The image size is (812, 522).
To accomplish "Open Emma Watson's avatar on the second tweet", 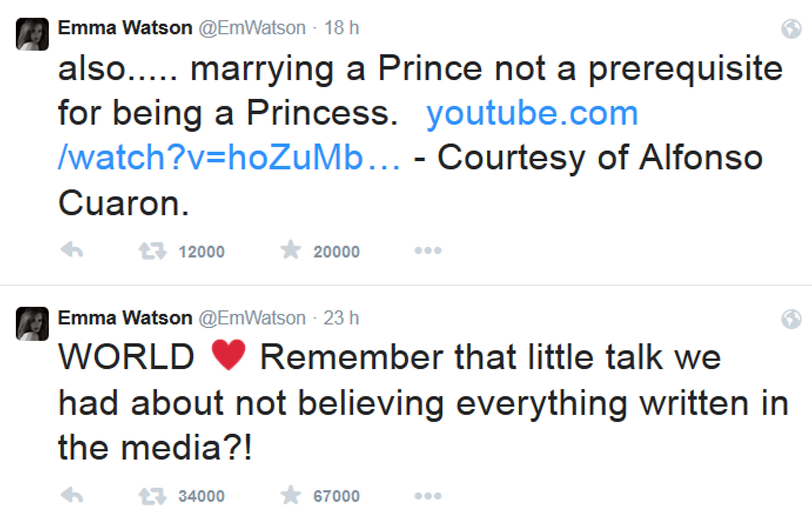I will click(32, 324).
